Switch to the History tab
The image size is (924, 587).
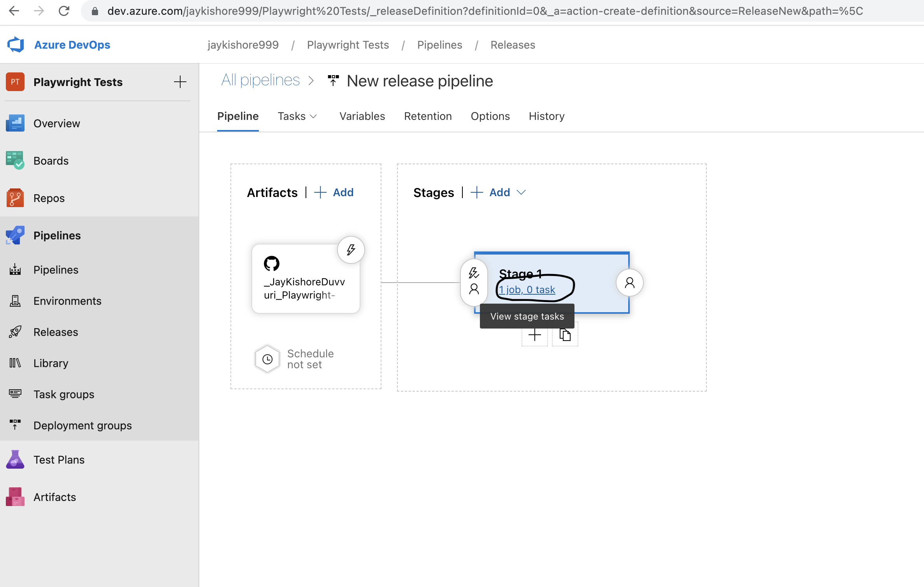[x=546, y=116]
